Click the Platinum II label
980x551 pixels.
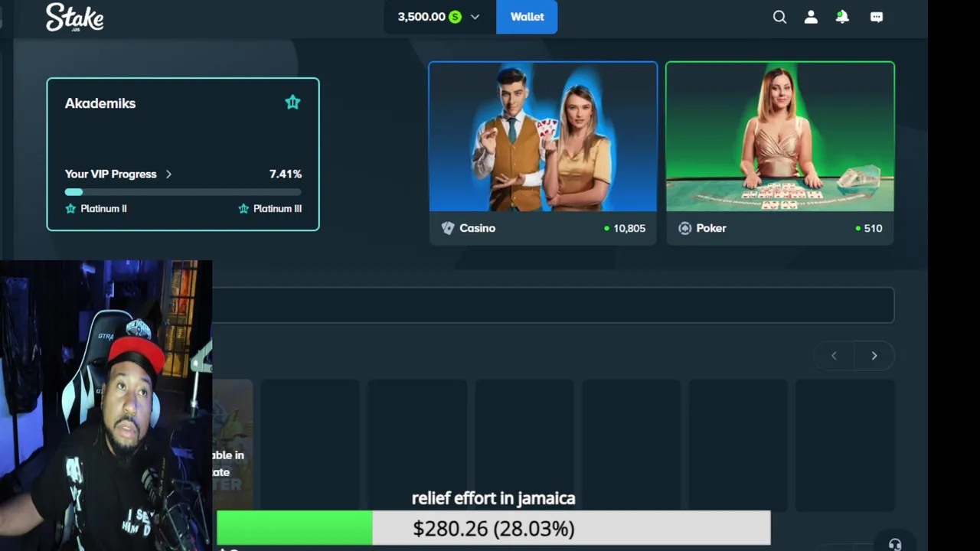(x=103, y=208)
